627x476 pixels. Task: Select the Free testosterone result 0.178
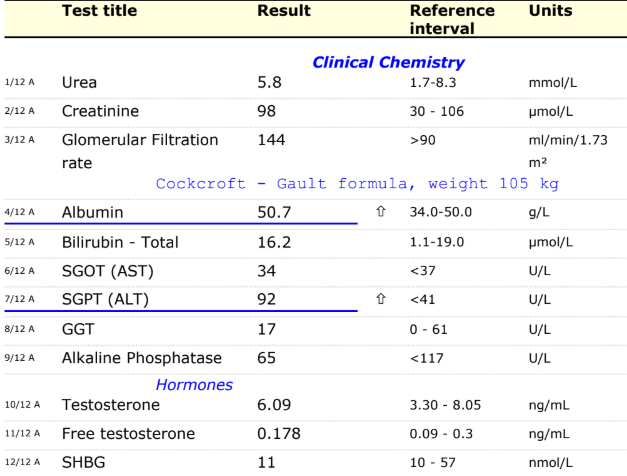[279, 434]
